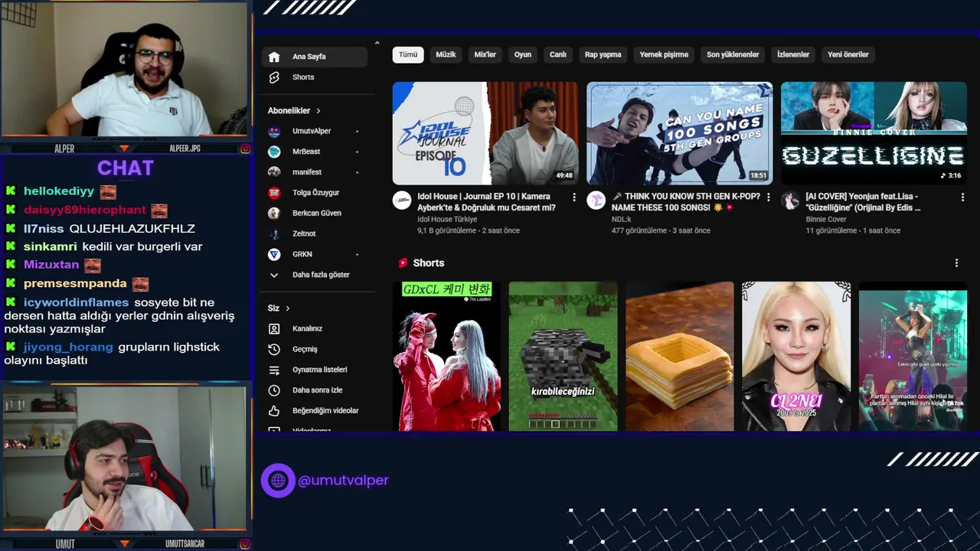This screenshot has width=980, height=551.
Task: Open options menu for Idol House video
Action: pos(574,197)
